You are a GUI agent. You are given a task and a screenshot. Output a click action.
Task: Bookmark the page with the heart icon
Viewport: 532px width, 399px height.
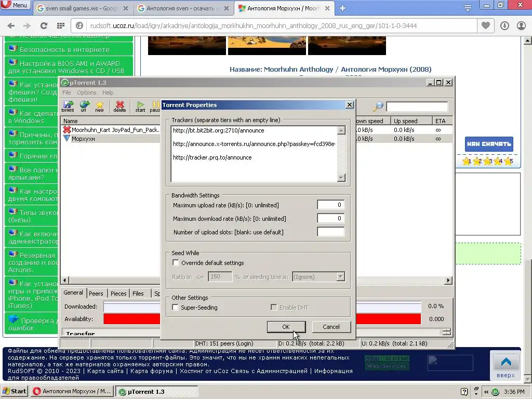(x=486, y=25)
